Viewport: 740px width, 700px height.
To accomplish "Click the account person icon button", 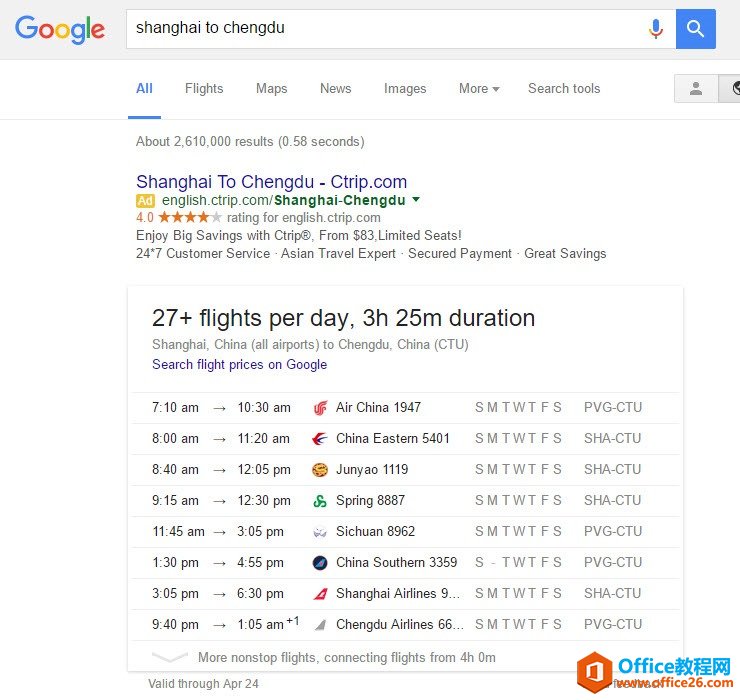I will pyautogui.click(x=696, y=88).
